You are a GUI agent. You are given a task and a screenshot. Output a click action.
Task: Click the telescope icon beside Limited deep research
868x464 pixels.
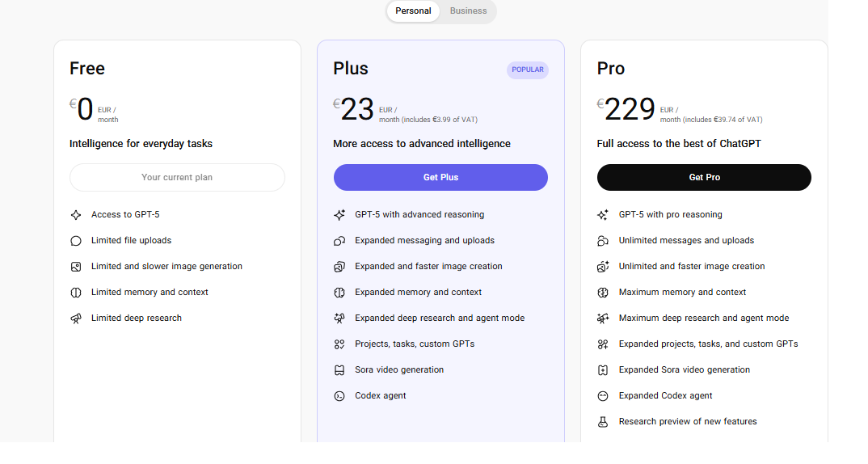click(x=76, y=318)
